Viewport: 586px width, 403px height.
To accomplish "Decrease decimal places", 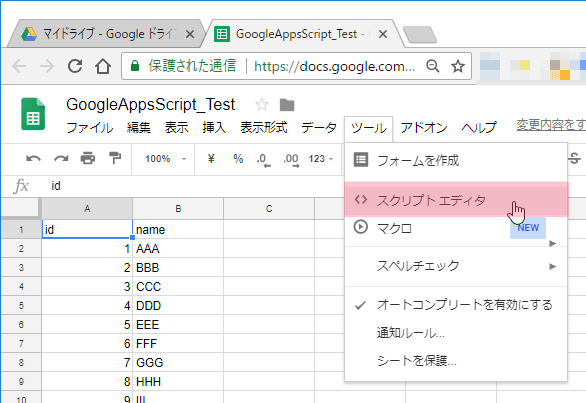I will pyautogui.click(x=263, y=160).
